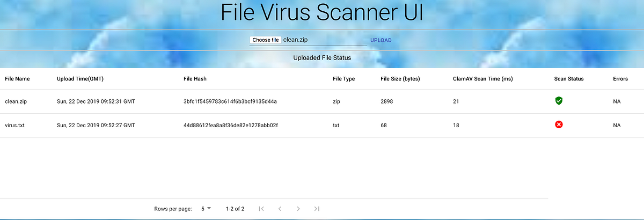This screenshot has height=220, width=644.
Task: Click the zip file type cell
Action: tap(337, 101)
